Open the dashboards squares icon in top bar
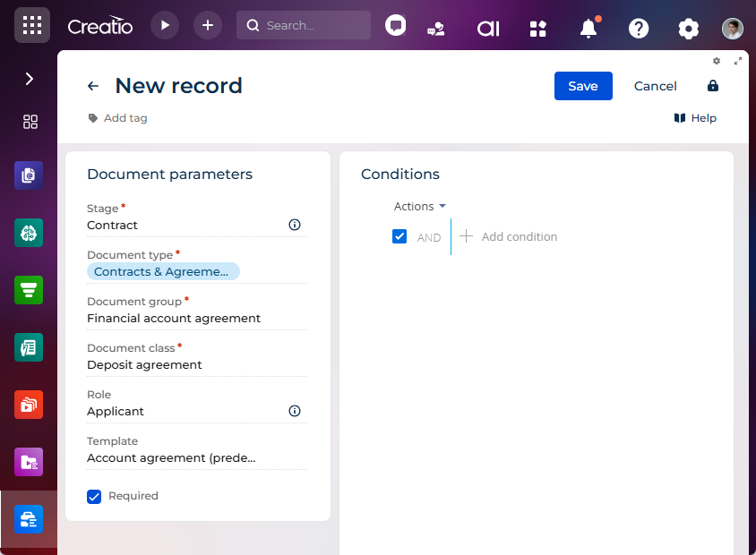 tap(538, 29)
